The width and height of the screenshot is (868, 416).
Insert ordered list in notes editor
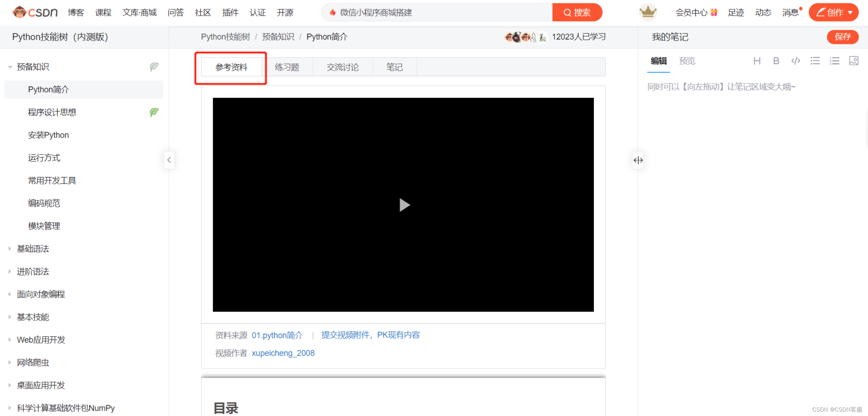[x=834, y=61]
